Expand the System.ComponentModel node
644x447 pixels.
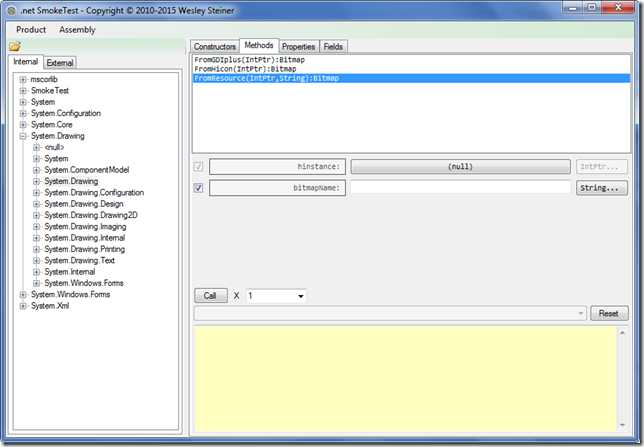pyautogui.click(x=37, y=170)
